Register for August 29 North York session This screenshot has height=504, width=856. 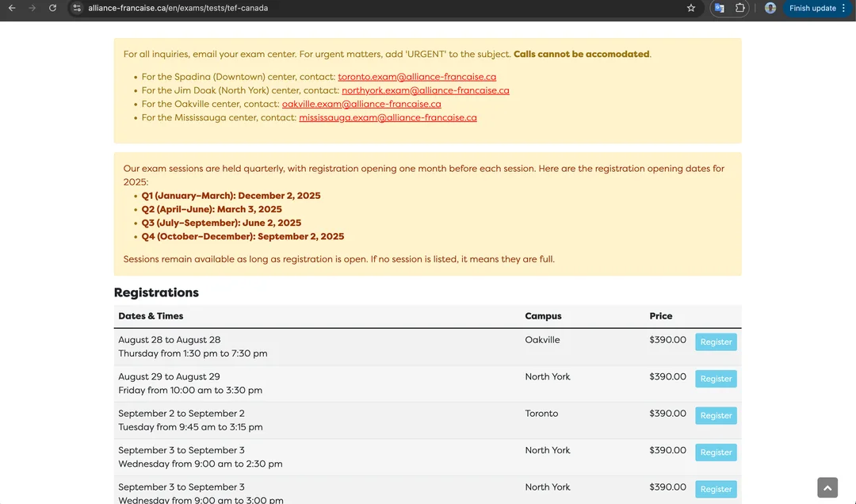pos(716,379)
